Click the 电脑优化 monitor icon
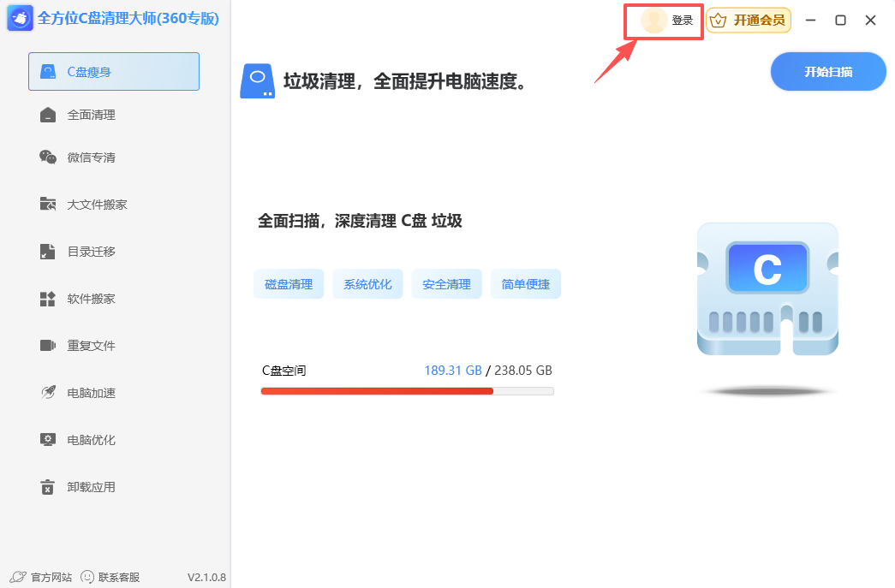This screenshot has height=588, width=895. coord(48,440)
